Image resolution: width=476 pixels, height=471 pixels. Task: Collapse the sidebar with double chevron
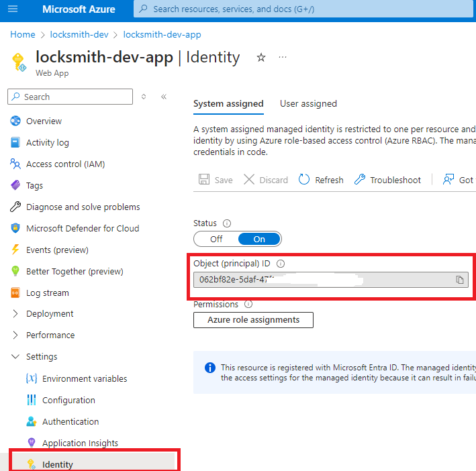164,97
